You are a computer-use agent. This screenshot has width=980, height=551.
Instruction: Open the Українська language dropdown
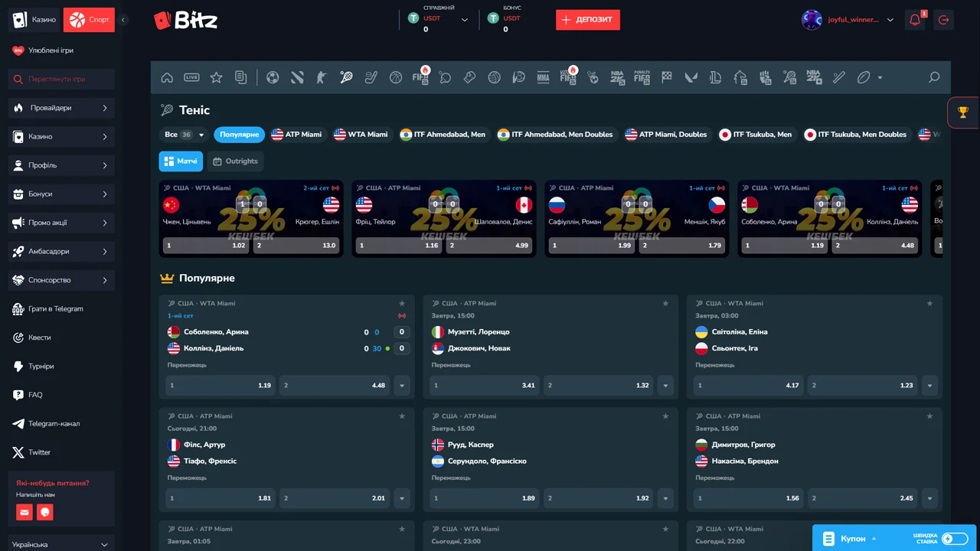(x=61, y=544)
